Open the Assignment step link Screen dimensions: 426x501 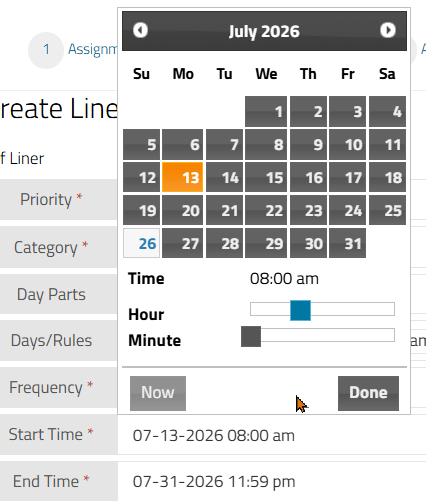tap(93, 49)
